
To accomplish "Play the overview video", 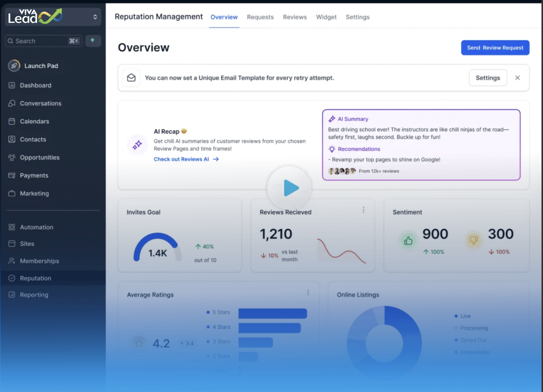I will pos(289,188).
